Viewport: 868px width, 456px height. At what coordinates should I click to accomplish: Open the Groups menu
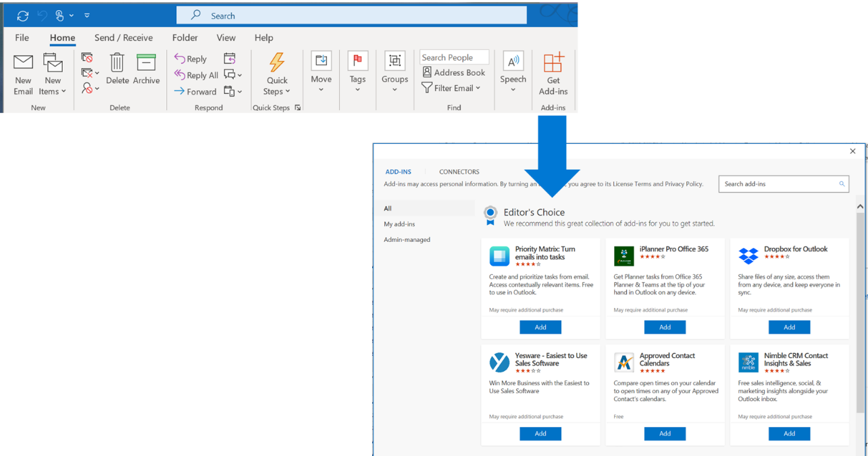pos(394,73)
